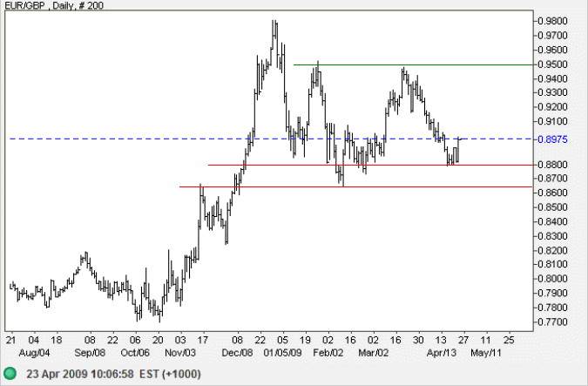
Task: Click the 0.8800 price axis label
Action: pyautogui.click(x=553, y=165)
